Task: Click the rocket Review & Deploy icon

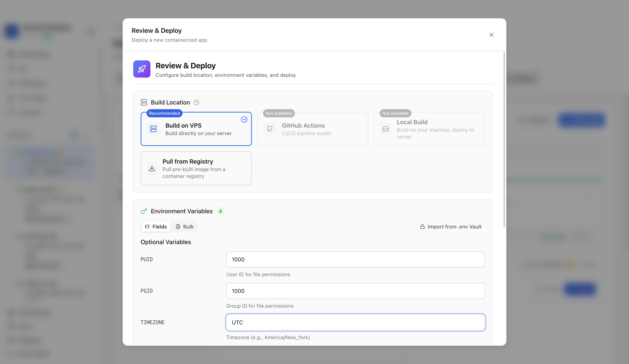Action: (x=142, y=69)
